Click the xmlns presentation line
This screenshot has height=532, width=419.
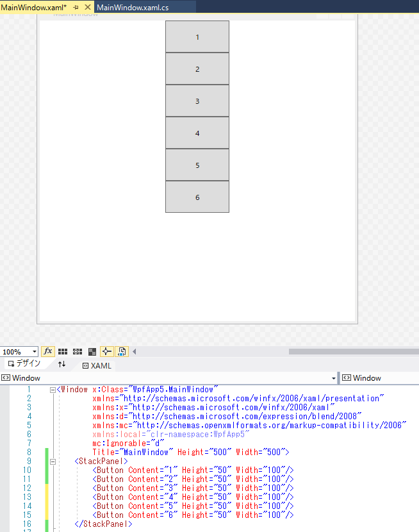click(x=238, y=398)
